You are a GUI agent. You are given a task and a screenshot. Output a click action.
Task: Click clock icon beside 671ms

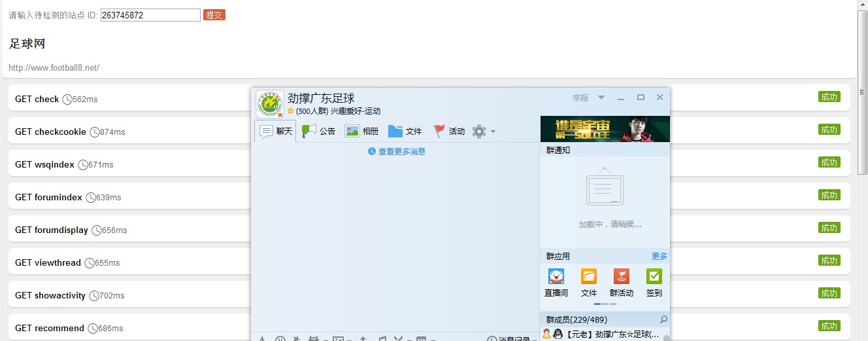coord(83,165)
